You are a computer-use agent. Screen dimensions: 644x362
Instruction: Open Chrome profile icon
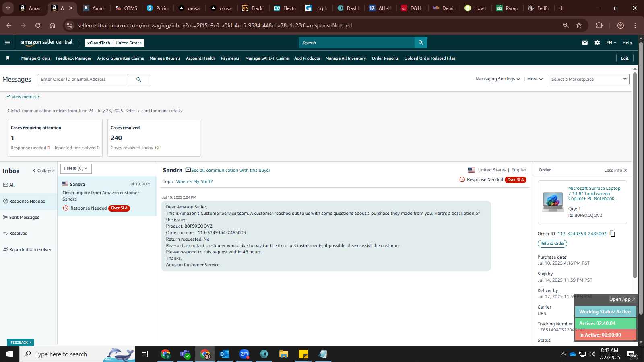pyautogui.click(x=621, y=25)
